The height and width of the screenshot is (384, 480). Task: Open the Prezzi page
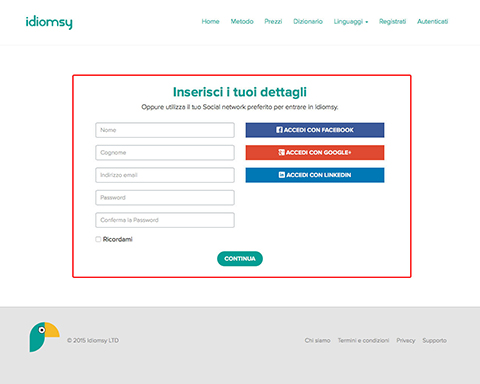273,22
